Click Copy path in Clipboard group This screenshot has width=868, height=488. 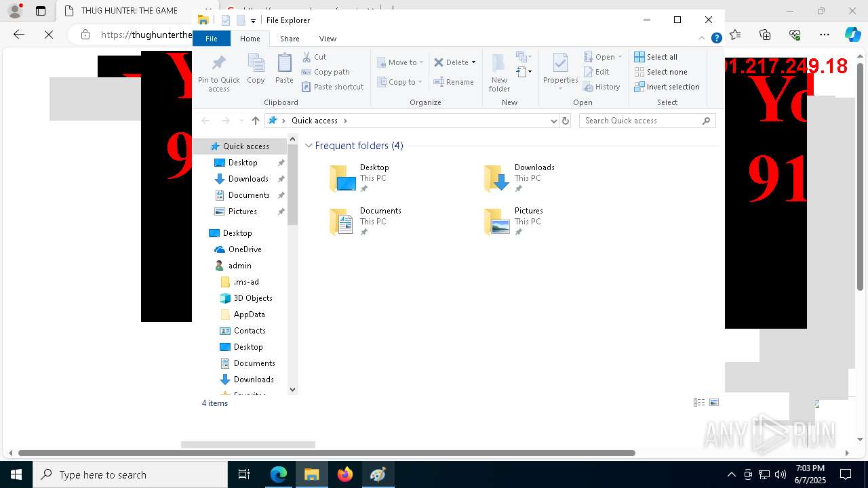click(325, 72)
